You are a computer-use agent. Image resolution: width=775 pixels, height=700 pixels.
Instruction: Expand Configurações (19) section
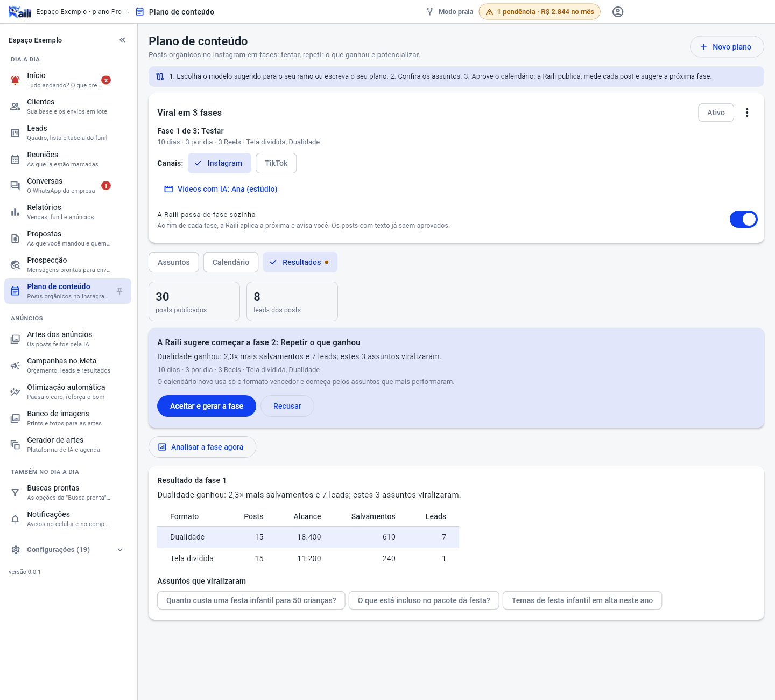68,550
